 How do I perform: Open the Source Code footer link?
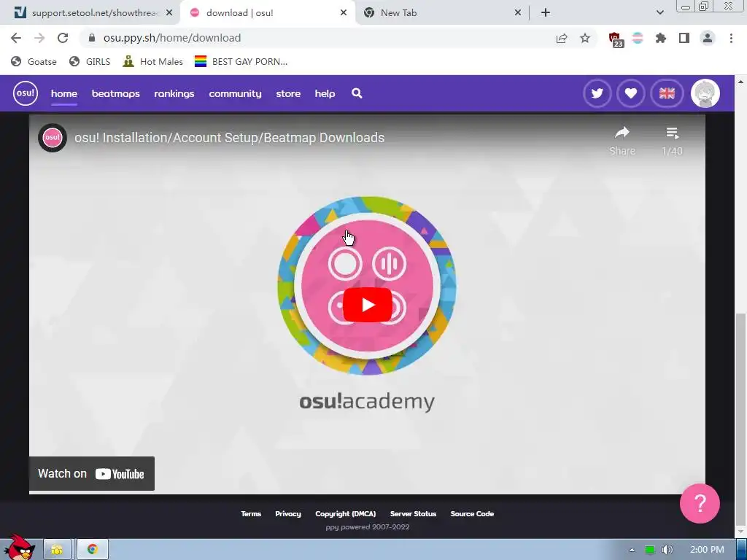pyautogui.click(x=472, y=514)
